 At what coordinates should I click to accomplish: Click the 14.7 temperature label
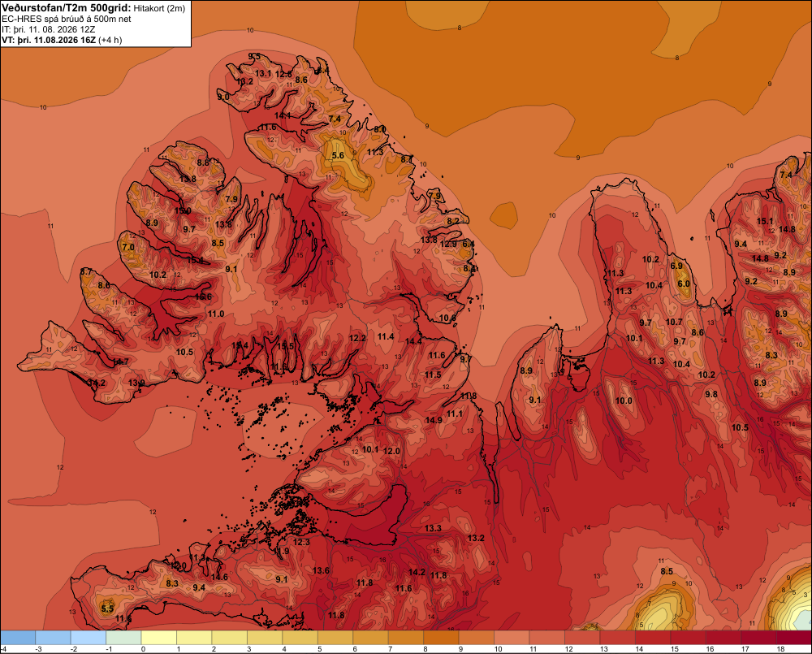[x=121, y=362]
